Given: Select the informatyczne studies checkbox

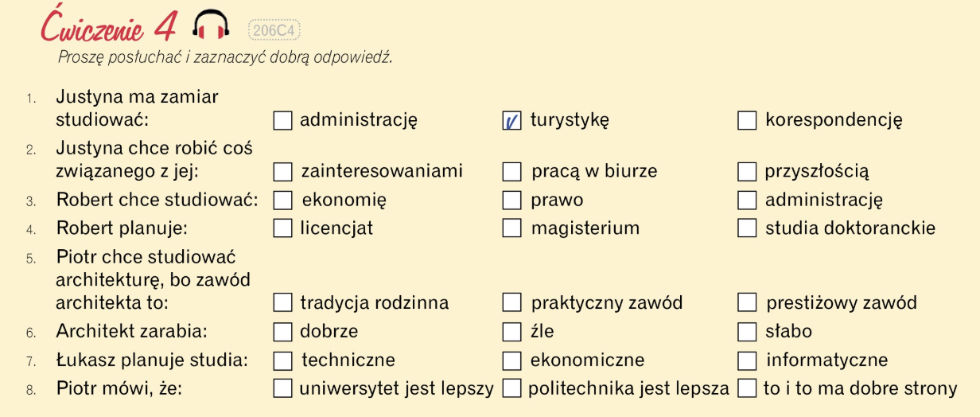Looking at the screenshot, I should click(x=747, y=360).
